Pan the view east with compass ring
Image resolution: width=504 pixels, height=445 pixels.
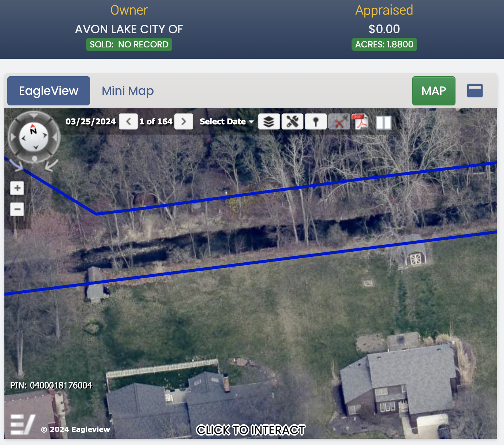55,137
